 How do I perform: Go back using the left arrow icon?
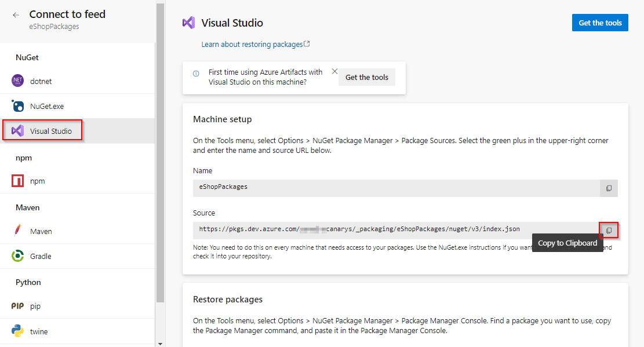[16, 15]
